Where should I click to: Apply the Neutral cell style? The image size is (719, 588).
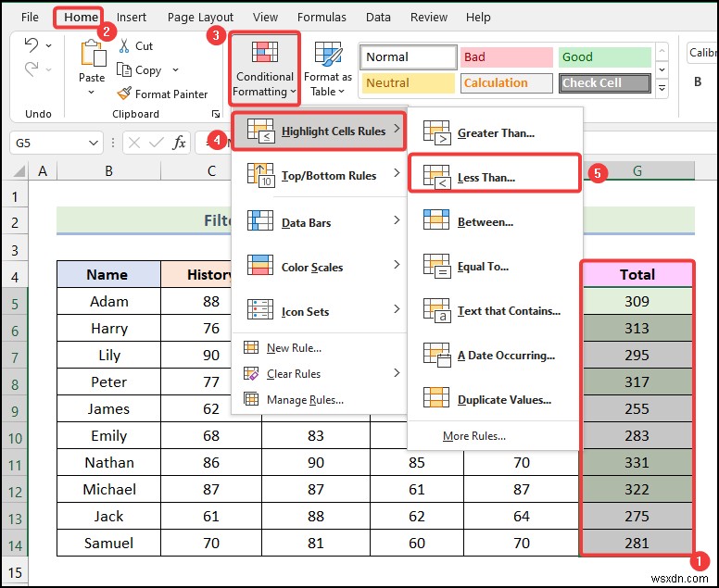(x=408, y=83)
